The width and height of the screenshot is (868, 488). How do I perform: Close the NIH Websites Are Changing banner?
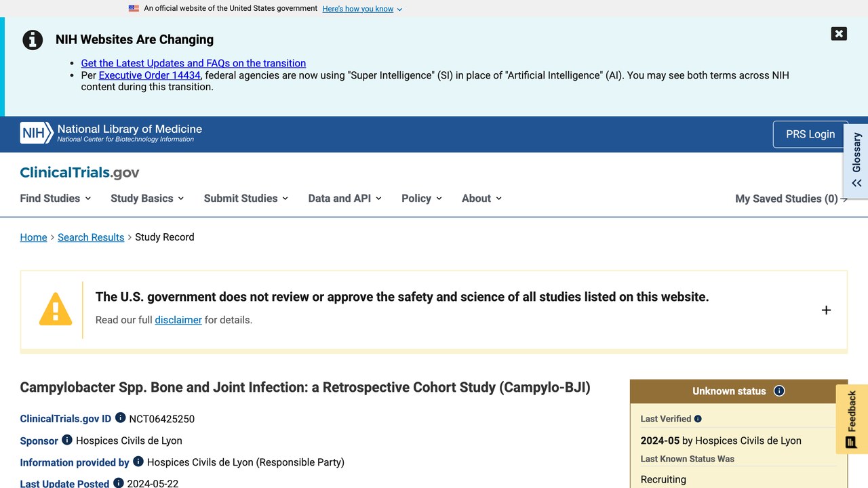click(x=839, y=34)
